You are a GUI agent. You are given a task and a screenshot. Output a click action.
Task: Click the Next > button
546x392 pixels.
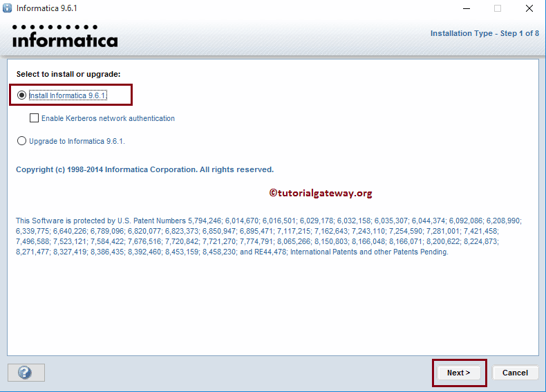[x=459, y=373]
